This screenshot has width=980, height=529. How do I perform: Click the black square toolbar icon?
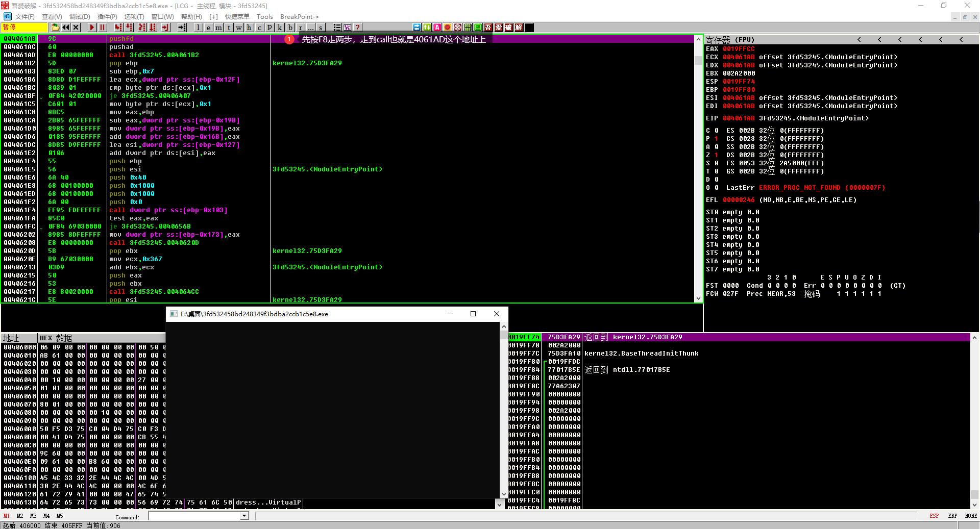coord(529,28)
